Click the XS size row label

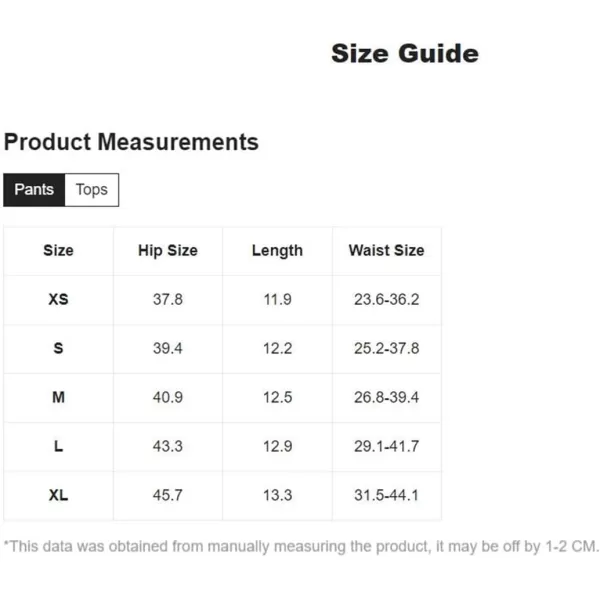59,300
